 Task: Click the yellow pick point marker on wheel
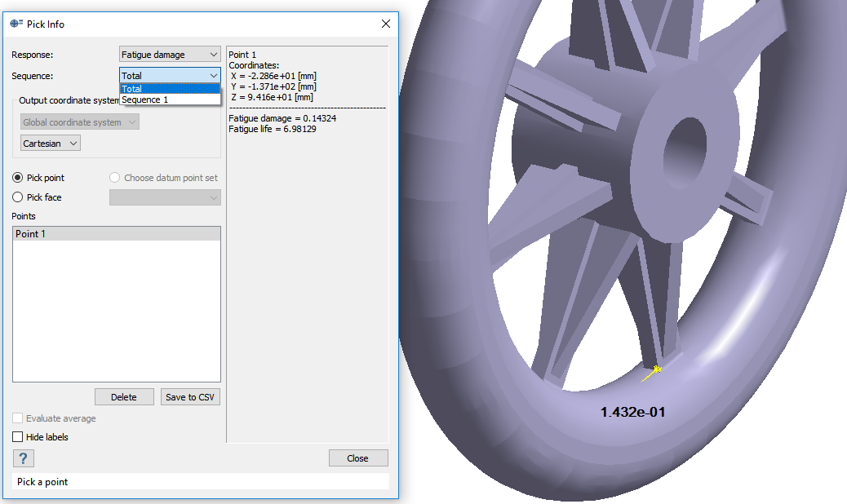[x=654, y=371]
